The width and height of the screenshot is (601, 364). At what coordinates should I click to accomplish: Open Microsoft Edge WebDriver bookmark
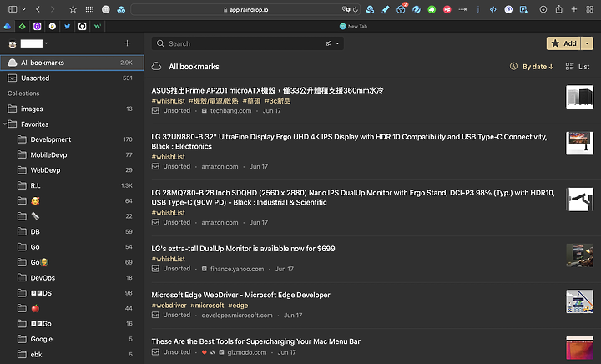point(240,295)
